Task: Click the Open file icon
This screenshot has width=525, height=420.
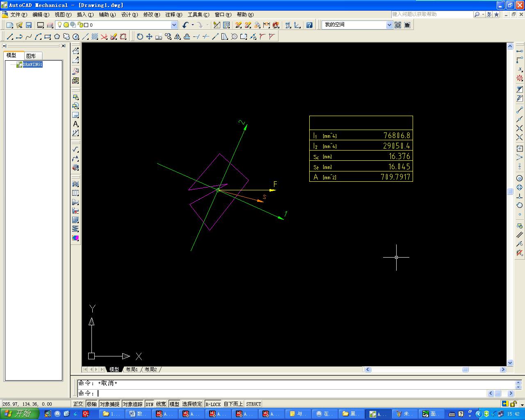Action: (19, 25)
